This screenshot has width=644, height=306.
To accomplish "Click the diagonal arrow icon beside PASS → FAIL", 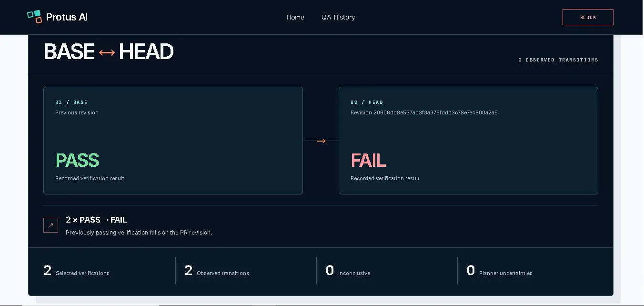I will click(x=50, y=225).
